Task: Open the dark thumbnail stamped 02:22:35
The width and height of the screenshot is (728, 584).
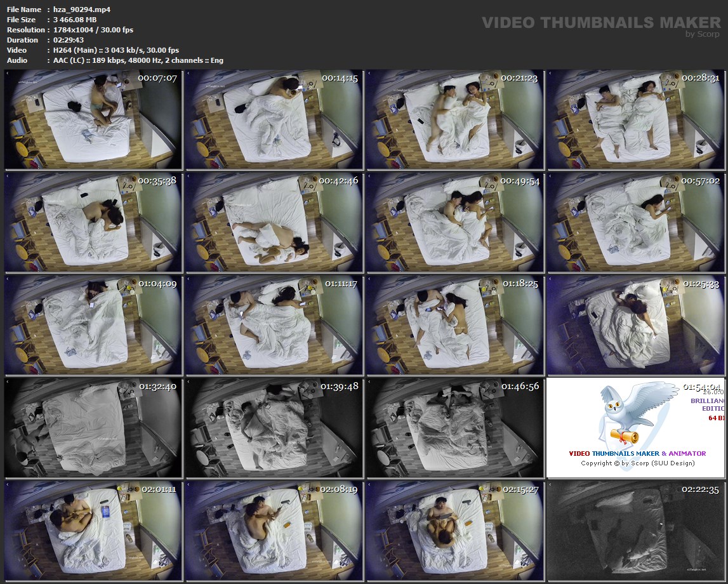Action: point(635,531)
